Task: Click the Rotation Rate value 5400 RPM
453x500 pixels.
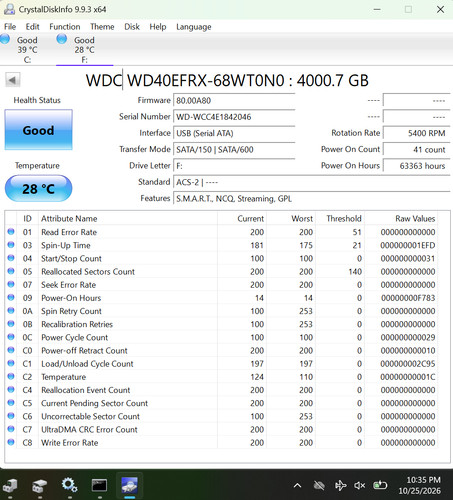Action: point(416,133)
